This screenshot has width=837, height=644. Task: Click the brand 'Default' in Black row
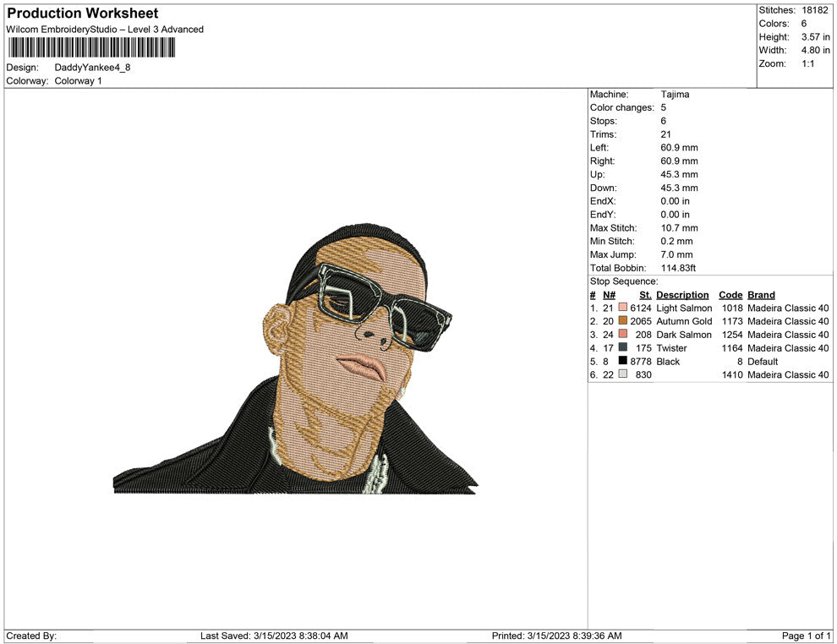763,361
